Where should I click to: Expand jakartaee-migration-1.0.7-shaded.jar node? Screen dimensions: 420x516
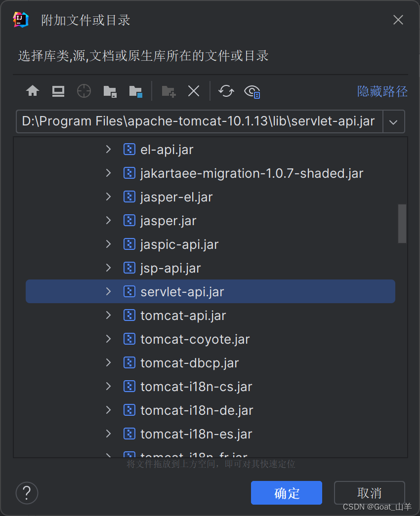pos(108,173)
